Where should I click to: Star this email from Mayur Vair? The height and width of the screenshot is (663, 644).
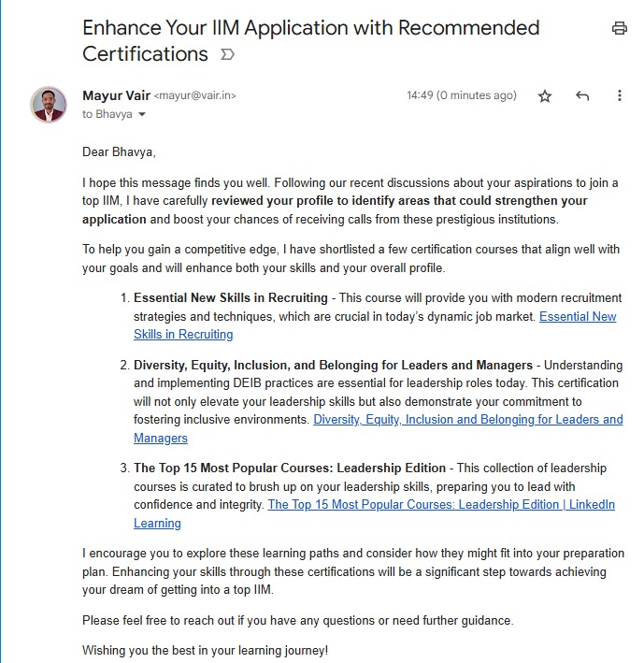pyautogui.click(x=545, y=96)
